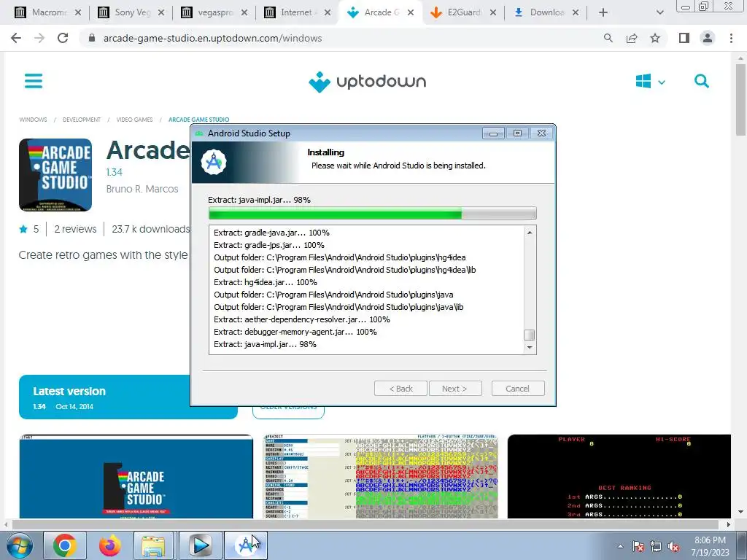Open the Windows platform selector dropdown
The height and width of the screenshot is (560, 747).
(650, 82)
